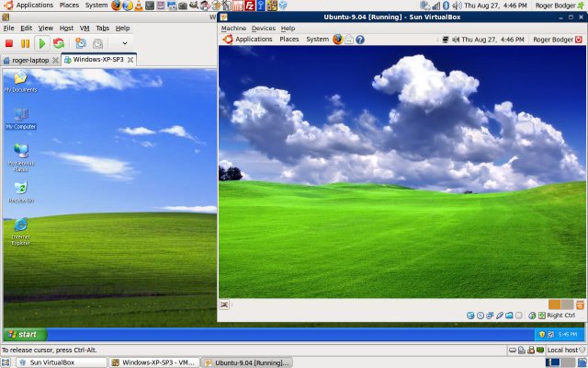Screen dimensions: 588x368
Task: Click the greyed revert-to-snapshot icon
Action: coord(97,43)
